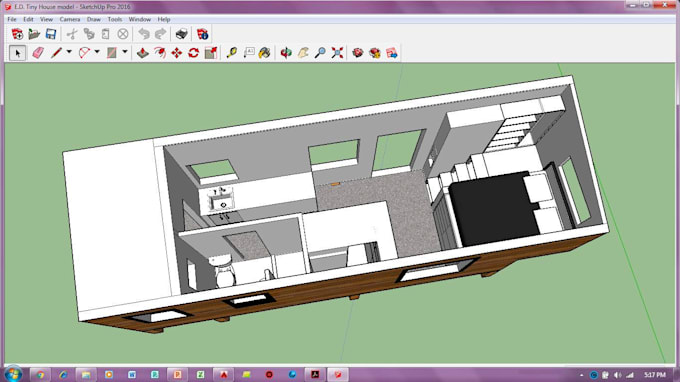Select the Text label tool

249,53
